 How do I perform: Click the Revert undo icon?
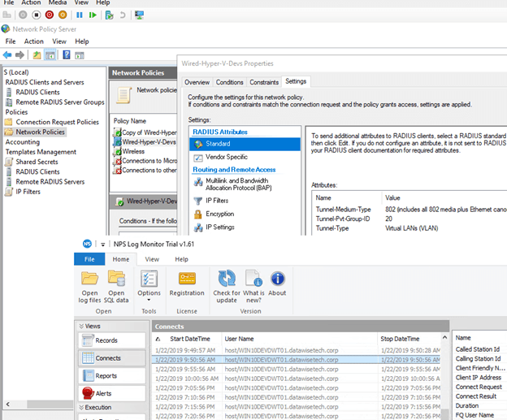tap(123, 15)
